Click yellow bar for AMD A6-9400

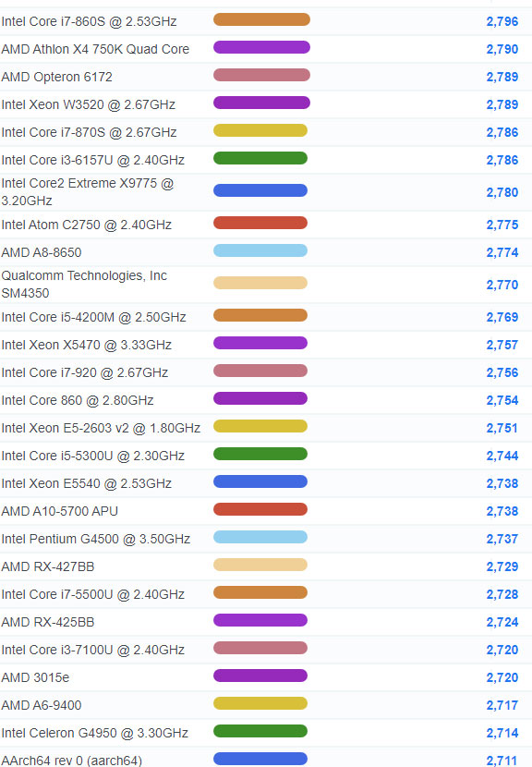[x=260, y=703]
